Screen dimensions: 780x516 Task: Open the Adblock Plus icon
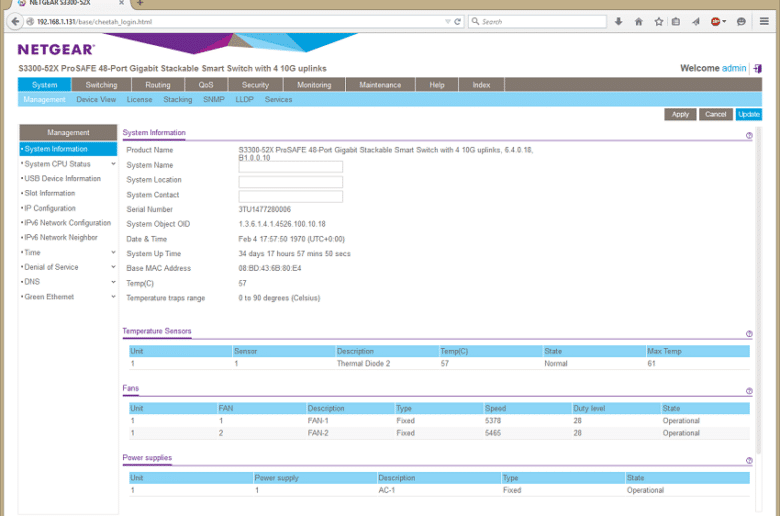pos(716,21)
